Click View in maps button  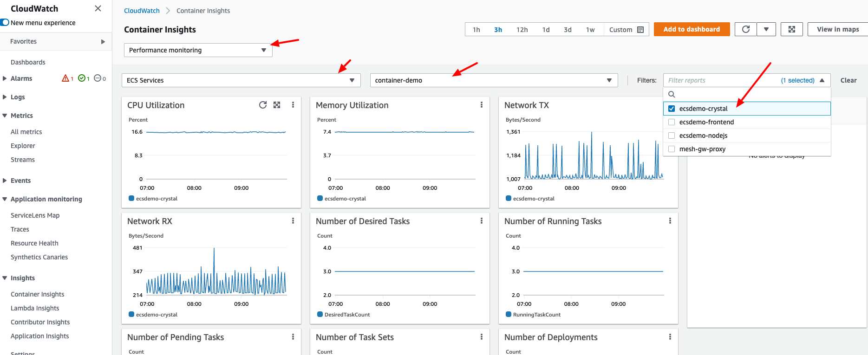click(838, 29)
